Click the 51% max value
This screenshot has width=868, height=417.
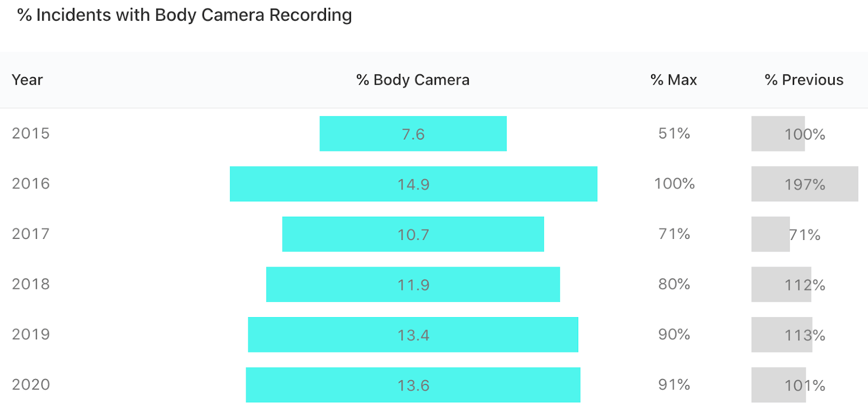(674, 134)
